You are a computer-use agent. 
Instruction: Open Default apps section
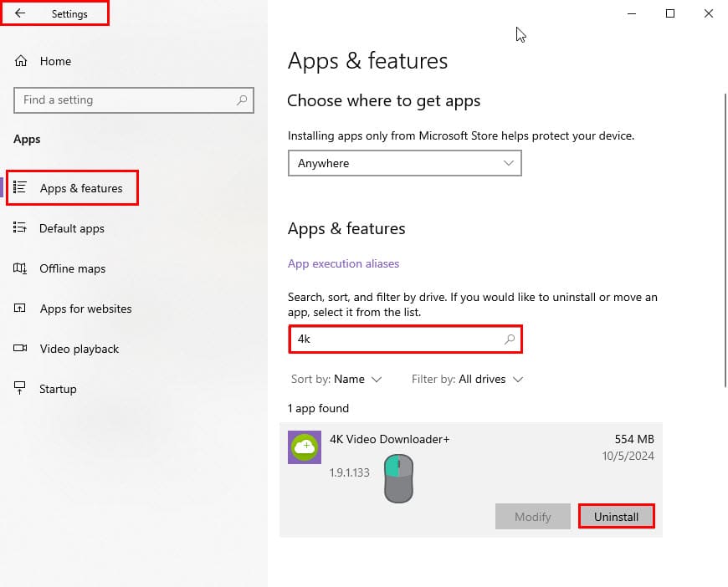(71, 228)
